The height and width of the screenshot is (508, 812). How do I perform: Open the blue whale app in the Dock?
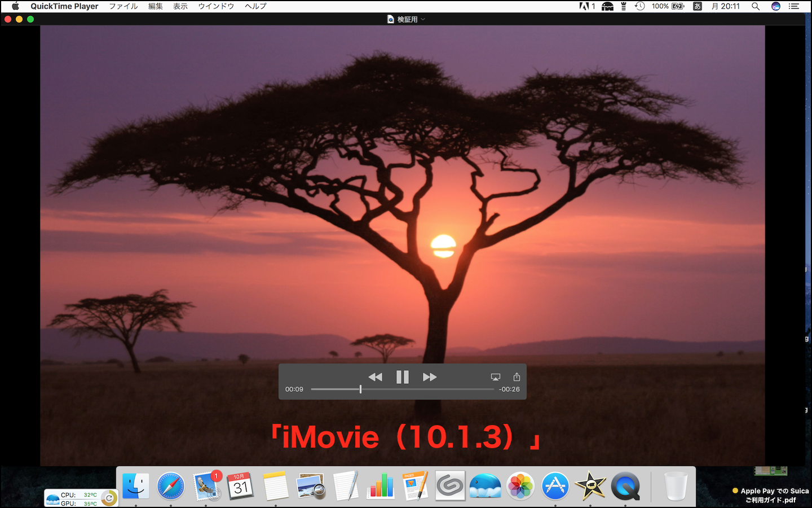(x=486, y=486)
